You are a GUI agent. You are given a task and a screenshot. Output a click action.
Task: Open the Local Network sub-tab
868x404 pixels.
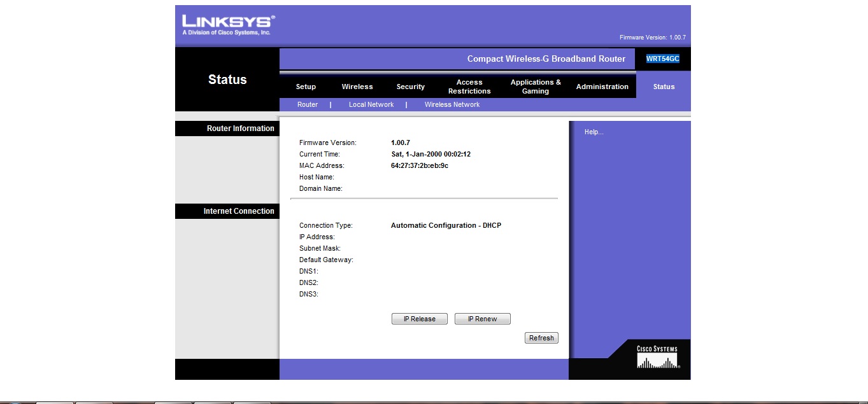coord(371,104)
